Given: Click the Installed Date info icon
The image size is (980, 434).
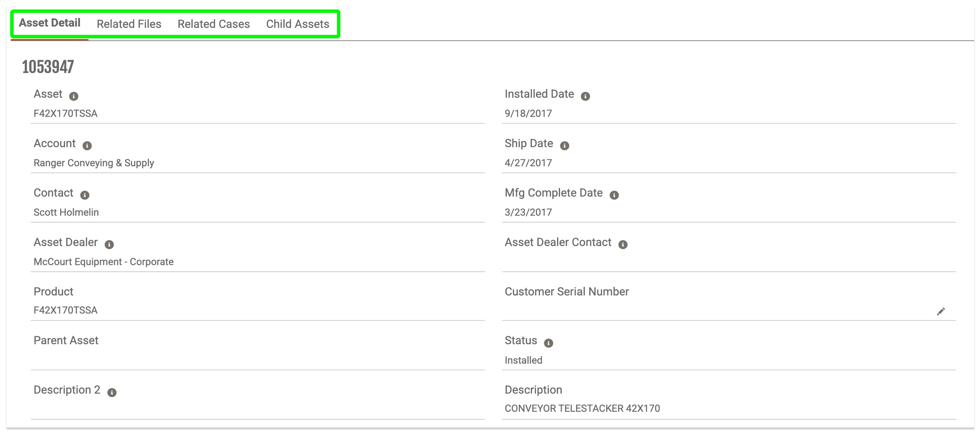Looking at the screenshot, I should [x=585, y=96].
